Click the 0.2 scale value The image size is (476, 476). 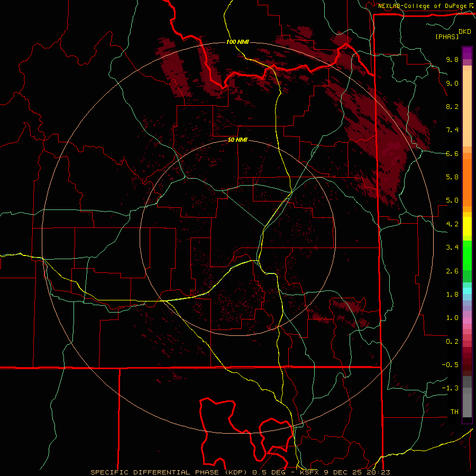point(452,342)
